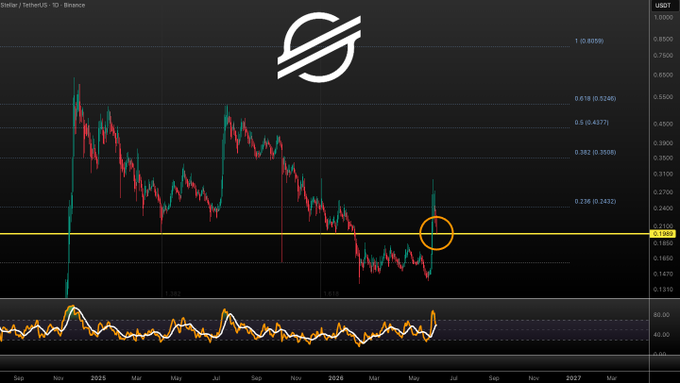Click Fibonacci level label 1 (0.8059)
680x383 pixels.
589,41
